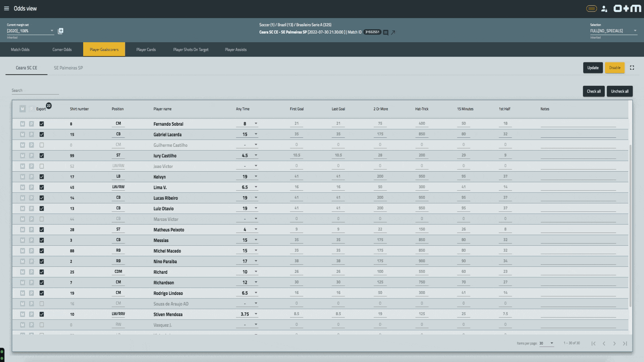
Task: Select the SE Palmeiras SP team tab
Action: coord(68,68)
